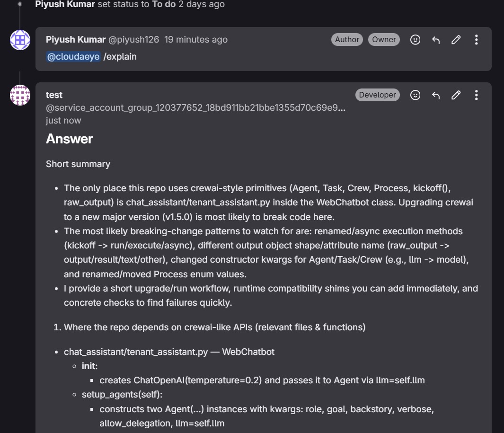Viewport: 504px width, 433px height.
Task: Add emoji reaction to Piyush Kumar's comment
Action: [x=416, y=40]
